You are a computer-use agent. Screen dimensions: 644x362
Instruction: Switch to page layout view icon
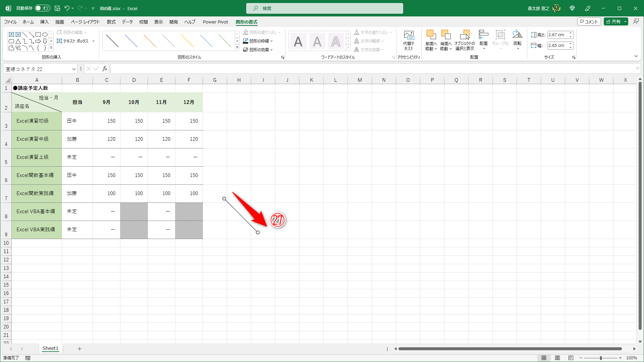557,358
